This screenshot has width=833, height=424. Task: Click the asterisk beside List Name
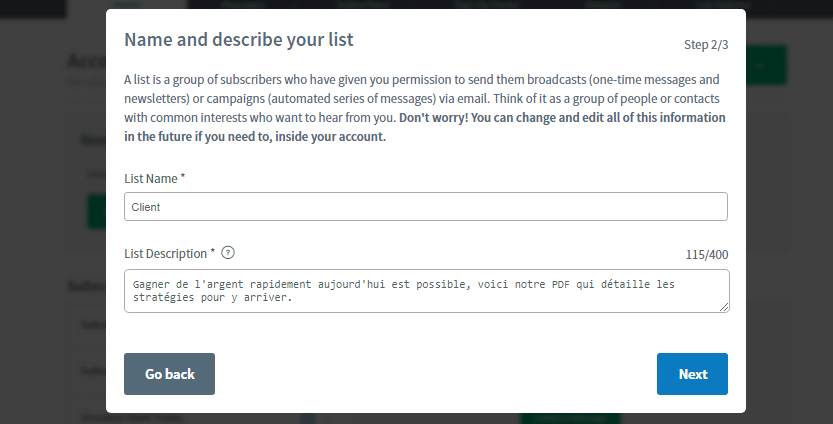click(x=183, y=176)
